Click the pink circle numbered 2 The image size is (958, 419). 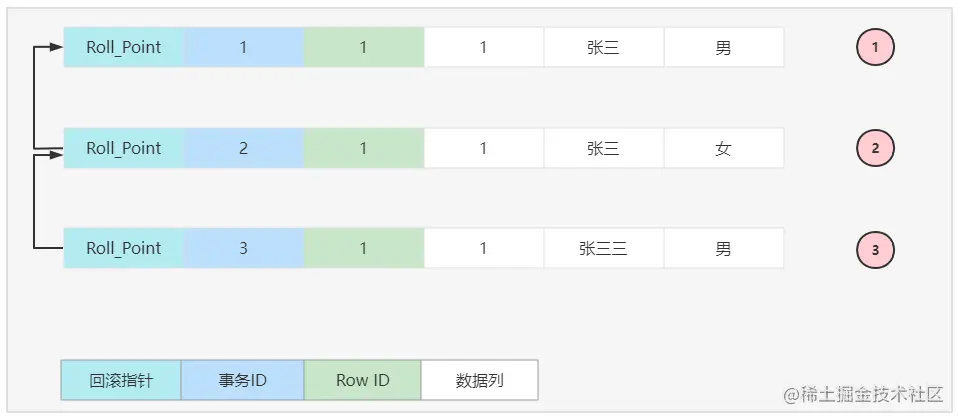(x=875, y=148)
